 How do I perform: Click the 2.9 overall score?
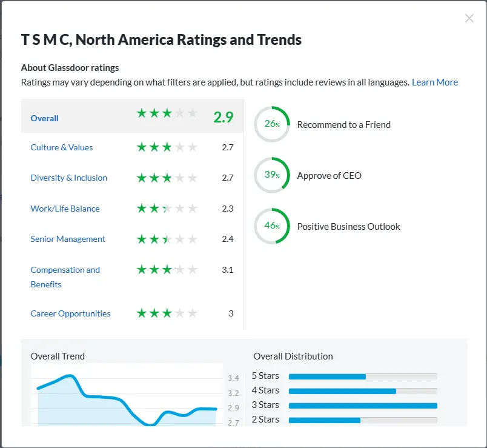click(x=224, y=117)
